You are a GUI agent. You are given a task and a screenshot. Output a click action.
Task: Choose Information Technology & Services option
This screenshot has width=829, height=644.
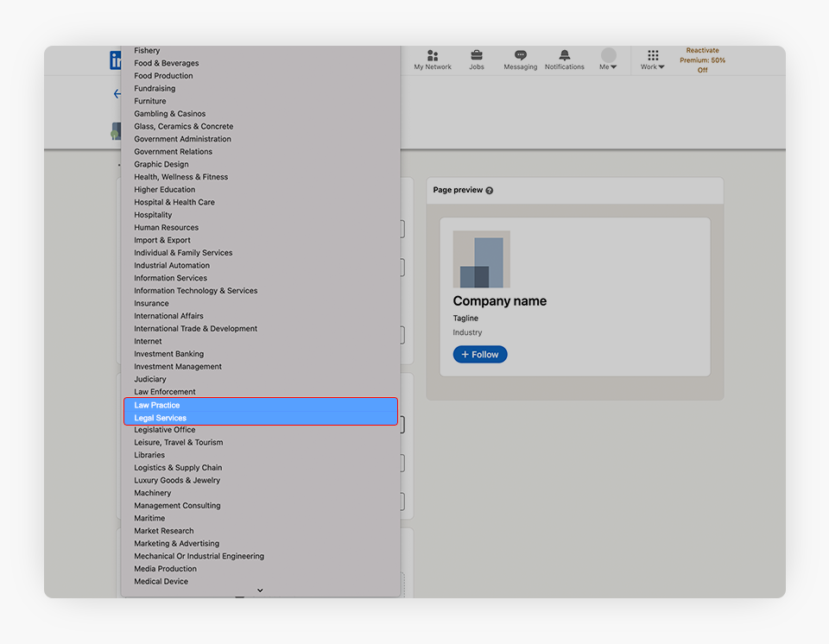[x=195, y=291]
